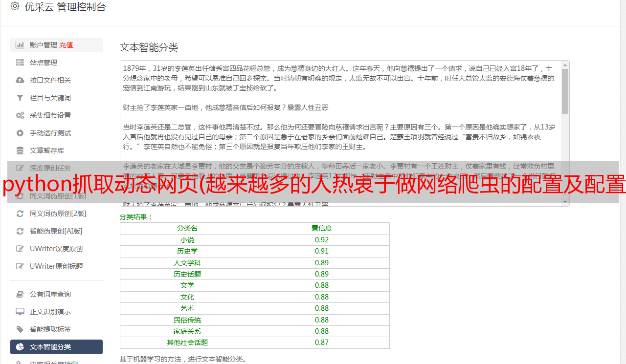Click the filter icon for 栏目与关键词
Image resolution: width=626 pixels, height=364 pixels.
[x=20, y=98]
